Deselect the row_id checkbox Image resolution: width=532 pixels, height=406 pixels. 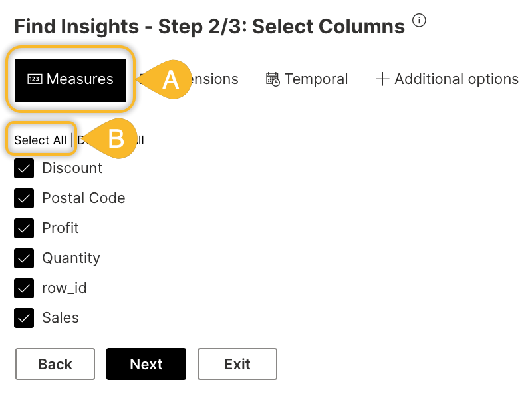pos(24,288)
